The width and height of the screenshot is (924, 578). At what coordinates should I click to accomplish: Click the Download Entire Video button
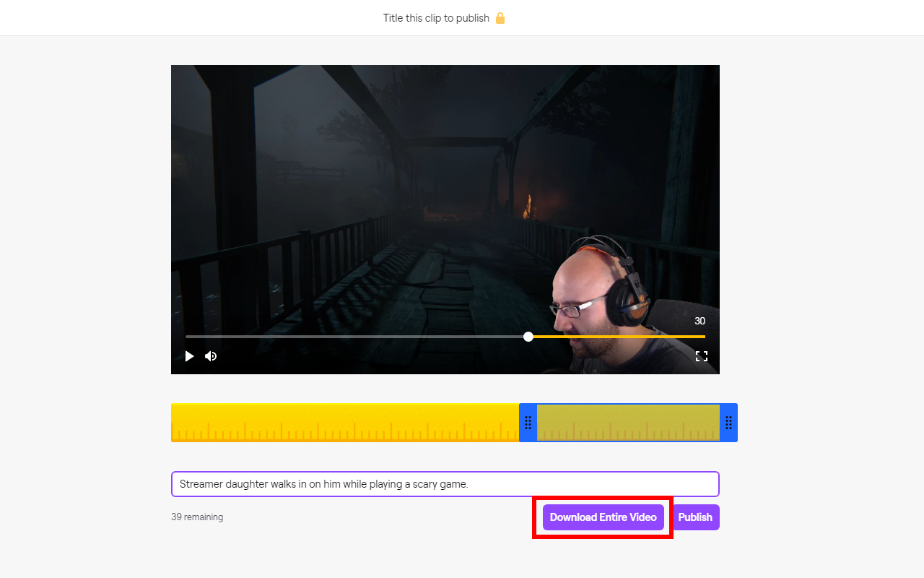coord(603,517)
